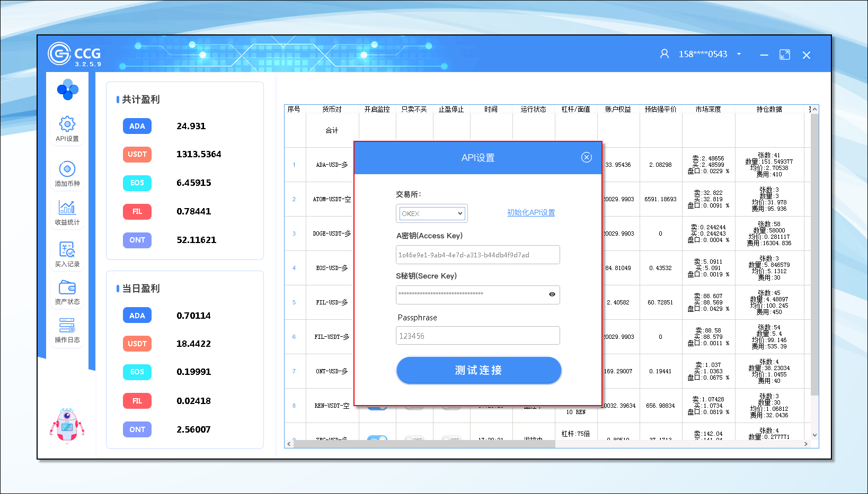Close the API设置 dialog
Image resolution: width=868 pixels, height=494 pixels.
[586, 157]
